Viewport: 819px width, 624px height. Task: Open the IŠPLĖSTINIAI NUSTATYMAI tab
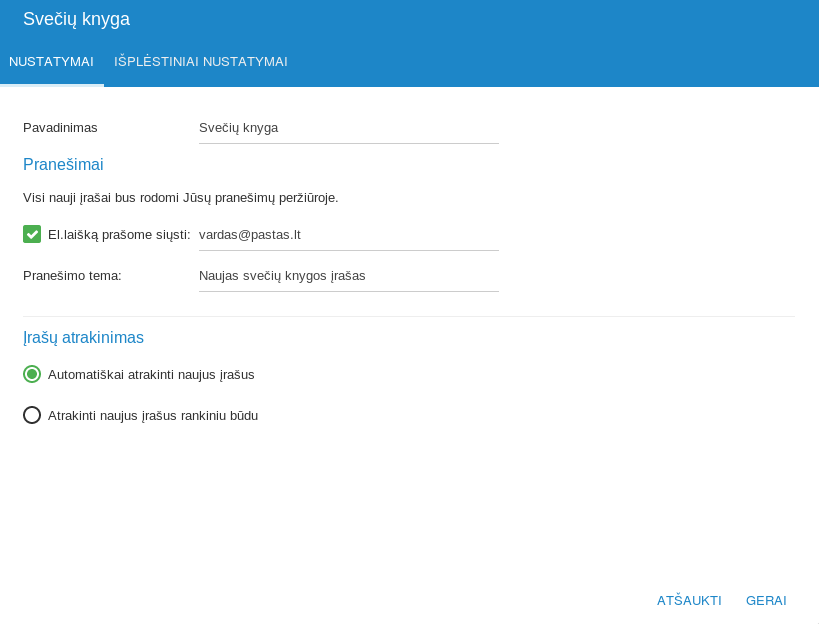201,62
